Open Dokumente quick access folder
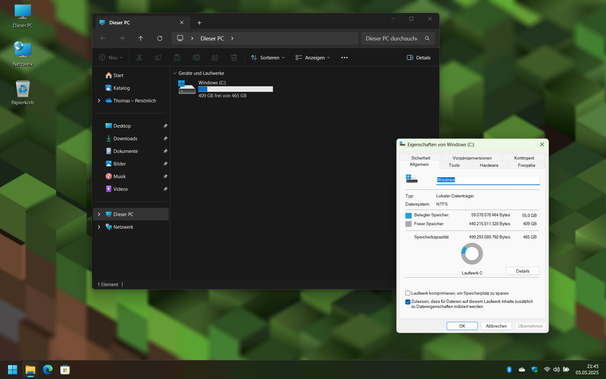This screenshot has height=379, width=606. [x=122, y=151]
